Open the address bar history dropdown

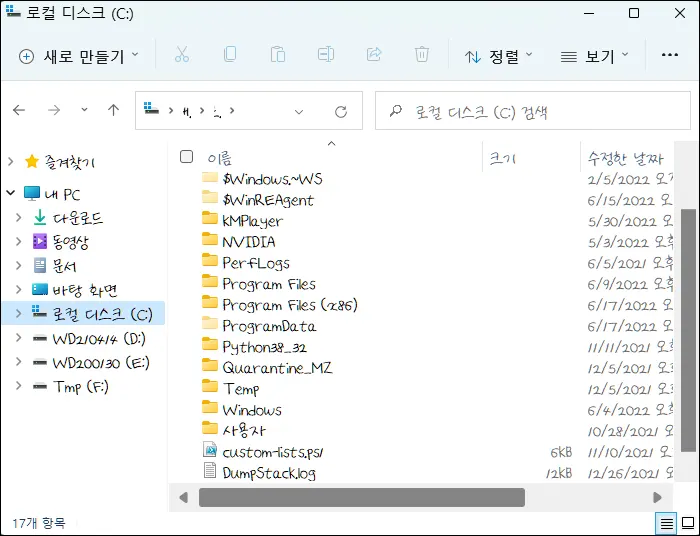coord(299,112)
